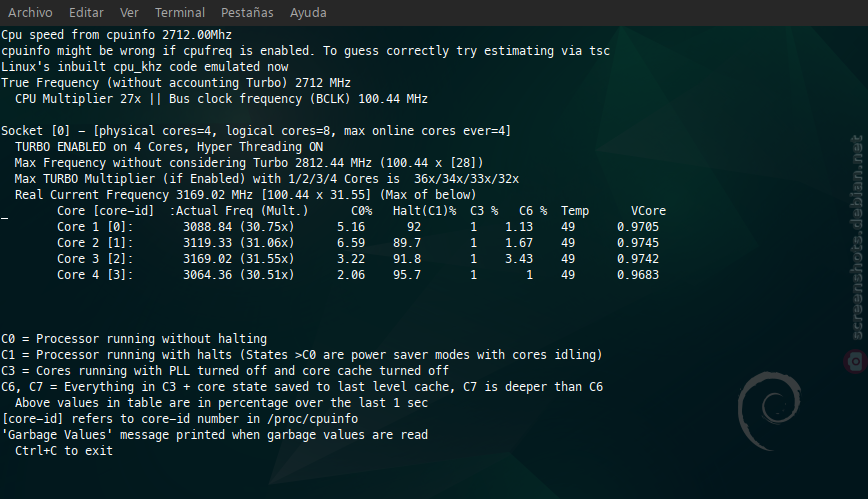Open the Pestañas menu
868x499 pixels.
(x=247, y=12)
